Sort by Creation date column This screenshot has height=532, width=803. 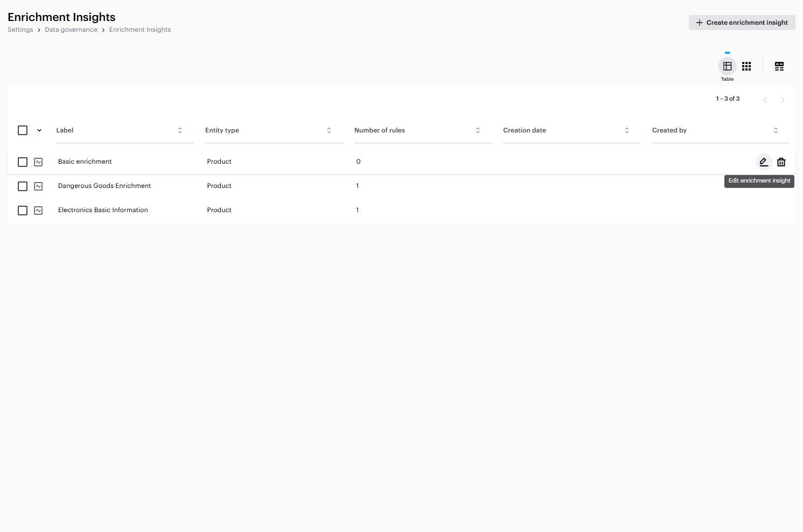pos(627,130)
